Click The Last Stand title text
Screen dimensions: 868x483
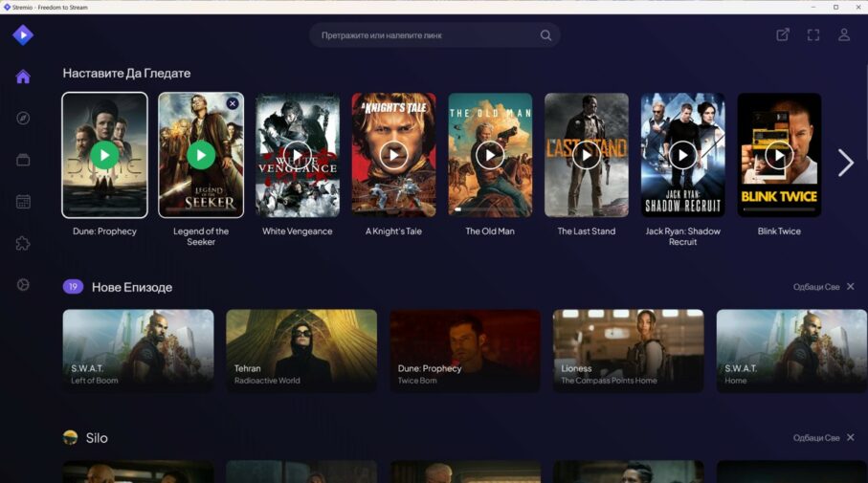587,231
